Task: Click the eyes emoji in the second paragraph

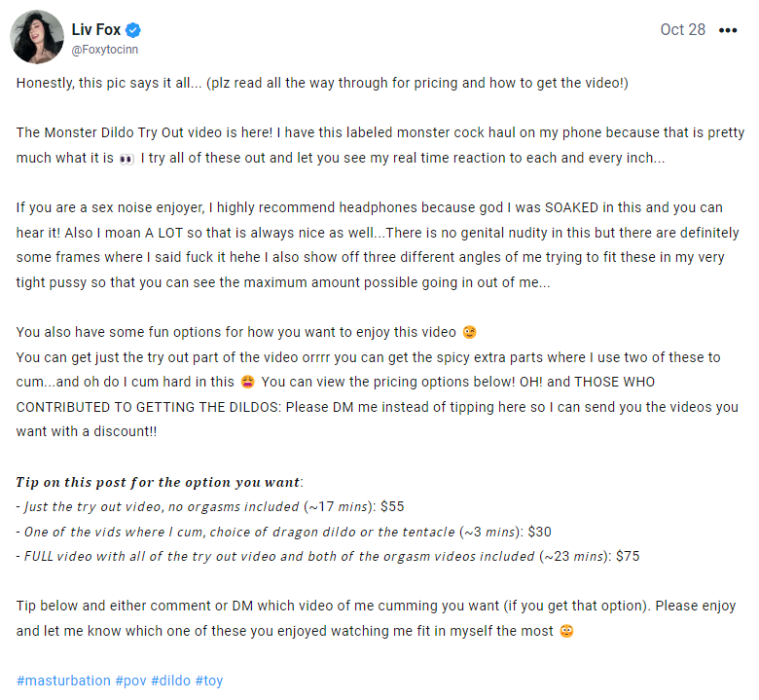Action: pos(126,159)
